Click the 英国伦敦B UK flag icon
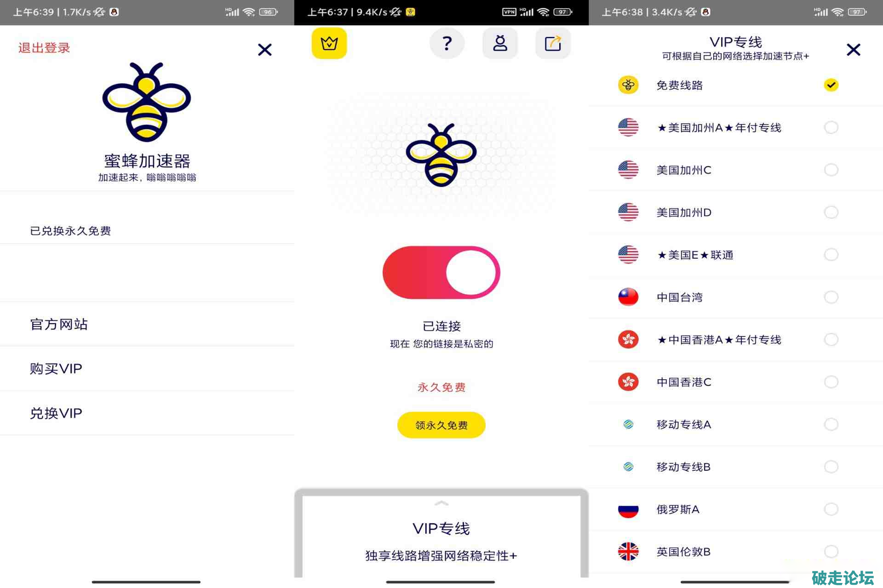Image resolution: width=883 pixels, height=588 pixels. (x=628, y=552)
